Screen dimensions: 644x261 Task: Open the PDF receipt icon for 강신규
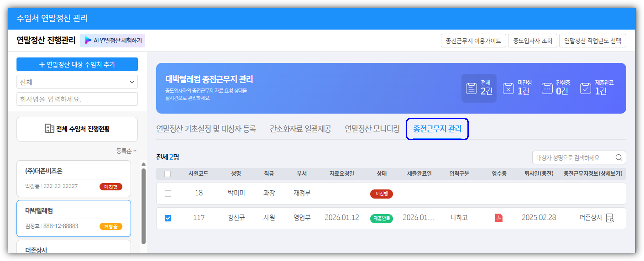coord(499,218)
